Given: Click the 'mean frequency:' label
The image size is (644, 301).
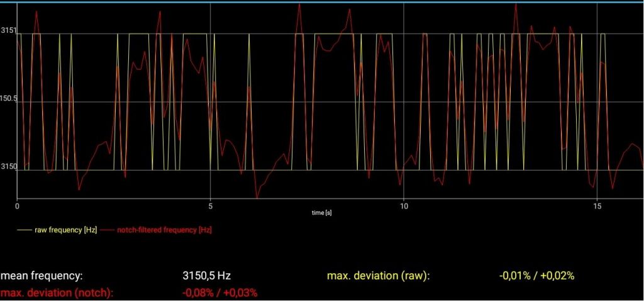Looking at the screenshot, I should point(41,276).
